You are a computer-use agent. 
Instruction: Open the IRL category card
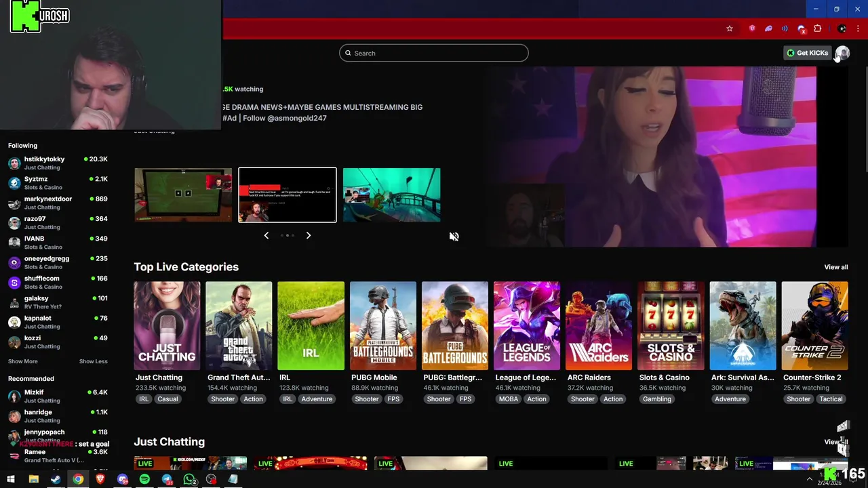(x=311, y=326)
